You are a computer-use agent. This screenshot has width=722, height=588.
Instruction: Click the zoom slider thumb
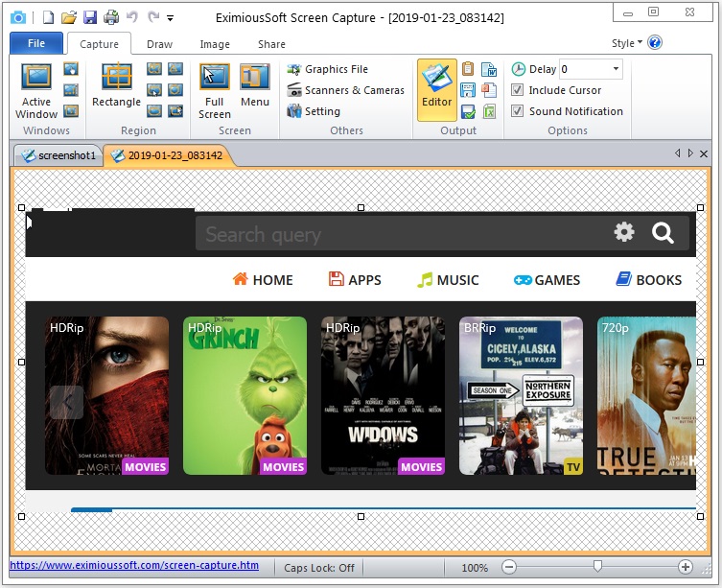[x=597, y=566]
